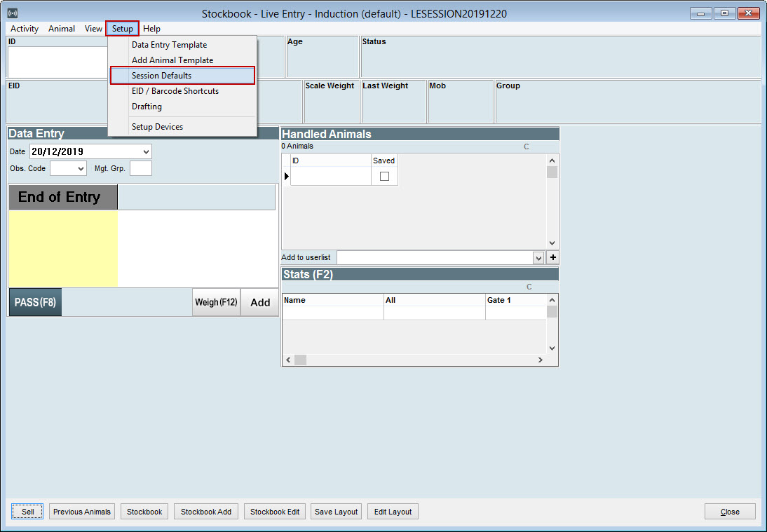Open Previous Animals
This screenshot has width=767, height=532.
(x=82, y=512)
